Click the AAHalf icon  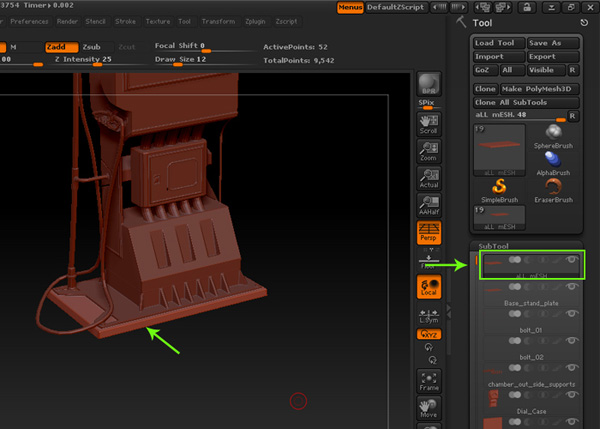pos(429,205)
